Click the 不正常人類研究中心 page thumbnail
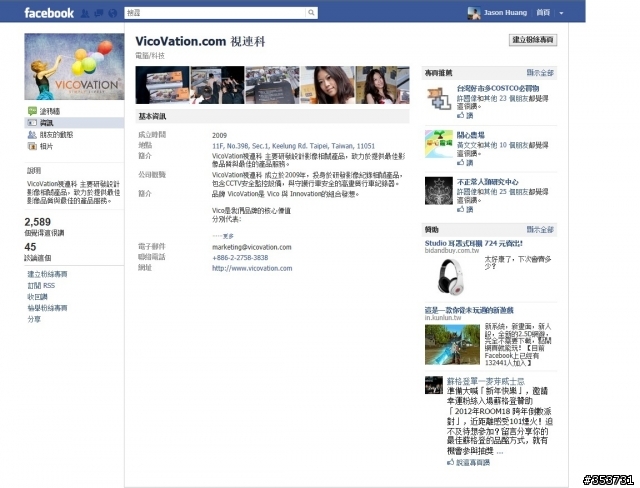Screen dimensions: 640x488 tap(439, 191)
